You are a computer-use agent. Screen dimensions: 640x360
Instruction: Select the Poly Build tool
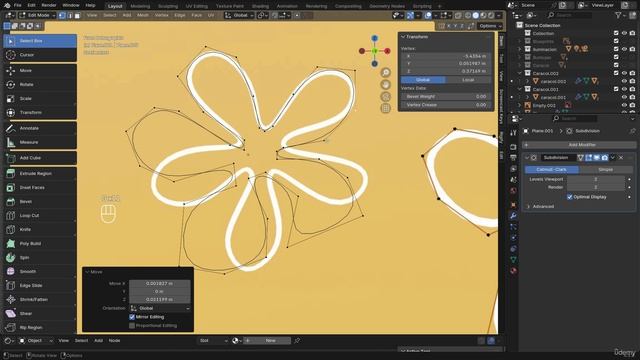(x=40, y=244)
